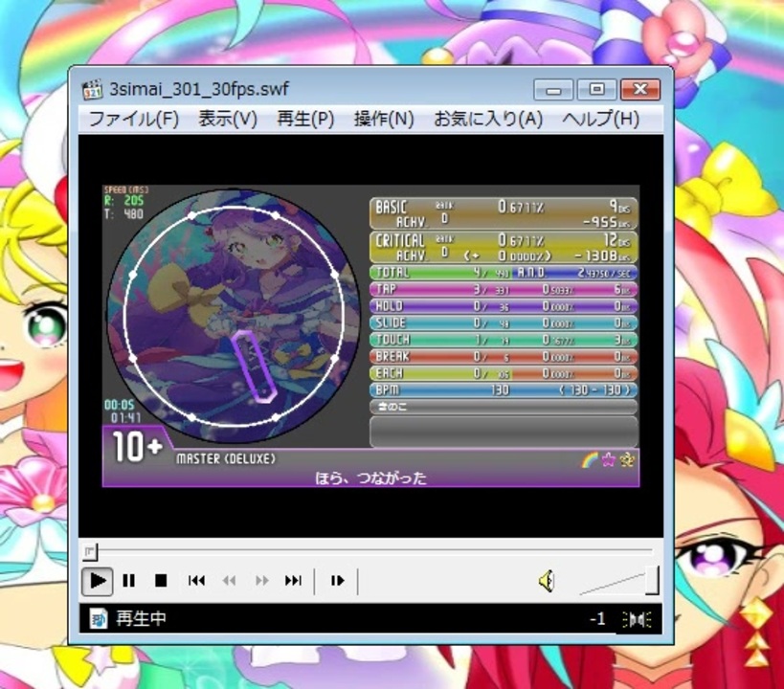Click the EACH notes row
Viewport: 784px width, 689px height.
click(x=504, y=373)
